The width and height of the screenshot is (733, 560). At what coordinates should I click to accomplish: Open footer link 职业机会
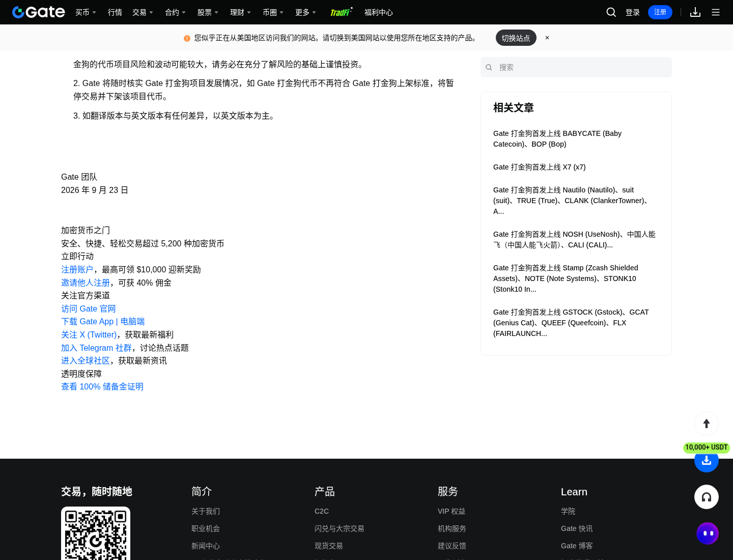click(x=206, y=528)
